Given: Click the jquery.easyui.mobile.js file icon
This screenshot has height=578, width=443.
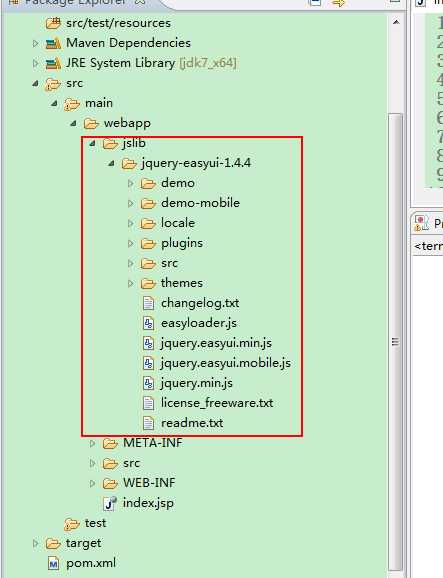Looking at the screenshot, I should (148, 363).
